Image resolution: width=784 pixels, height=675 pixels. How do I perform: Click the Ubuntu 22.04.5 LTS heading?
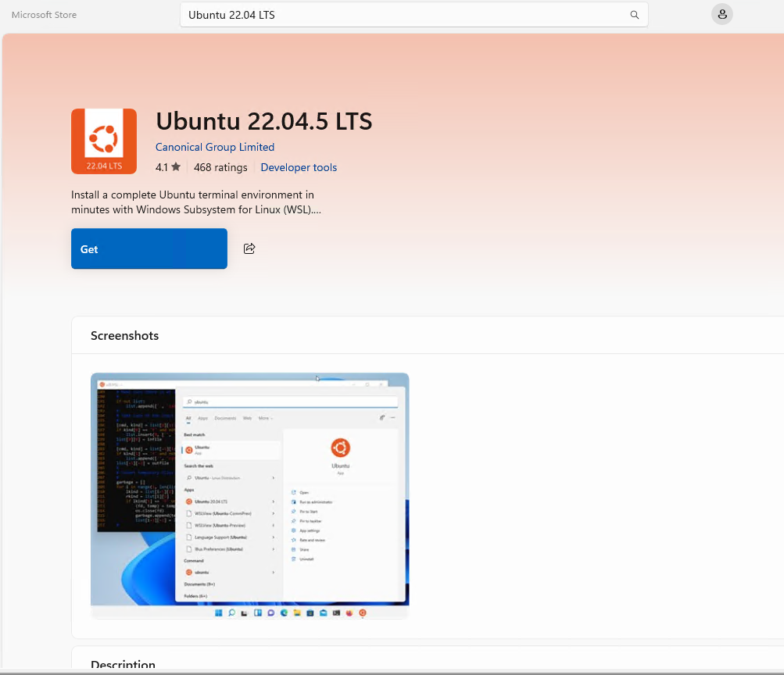click(264, 121)
